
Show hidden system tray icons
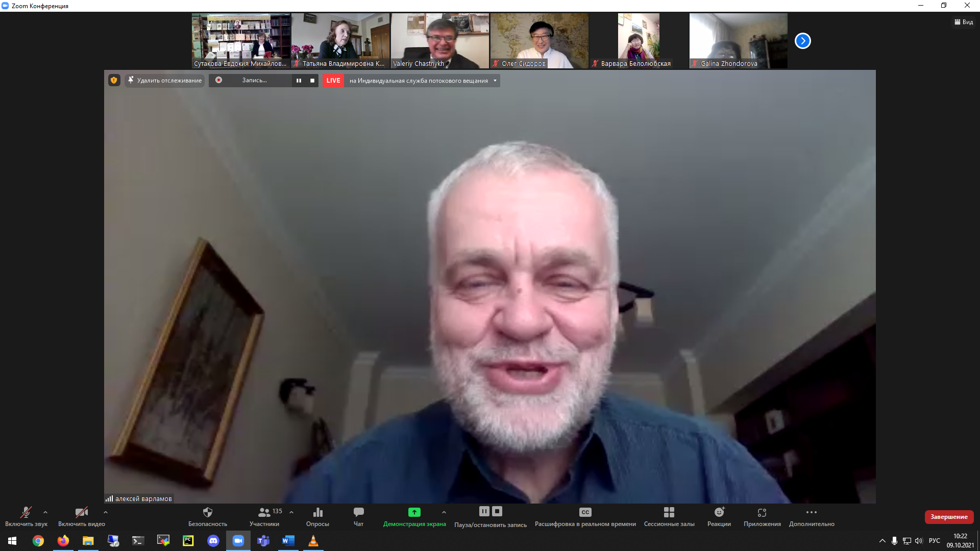(882, 541)
